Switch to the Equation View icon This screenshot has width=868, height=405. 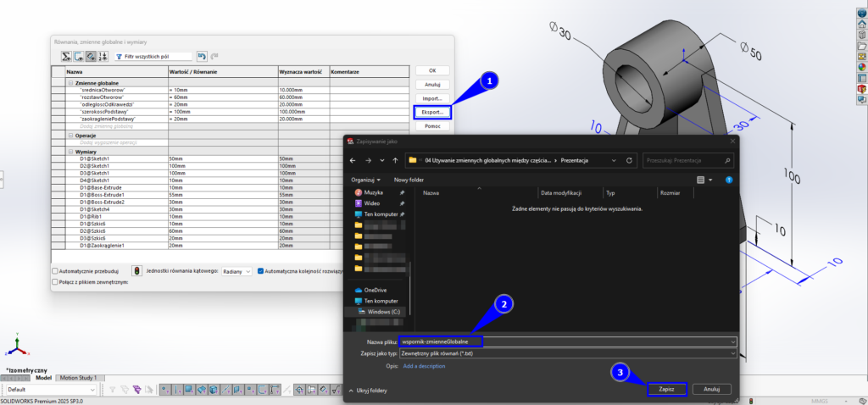click(x=66, y=56)
